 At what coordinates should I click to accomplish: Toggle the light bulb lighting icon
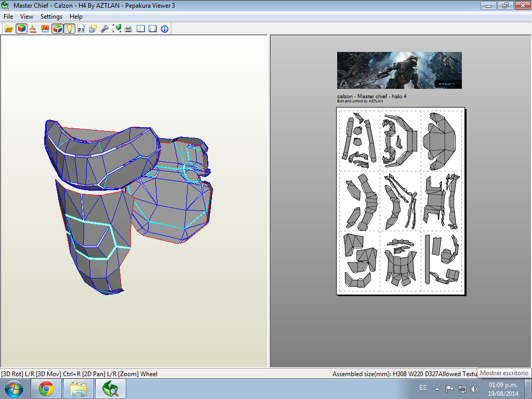[x=69, y=29]
